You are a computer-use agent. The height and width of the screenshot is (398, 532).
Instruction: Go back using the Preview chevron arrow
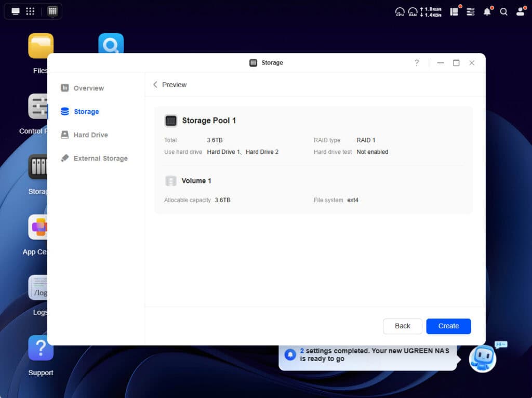click(x=155, y=85)
